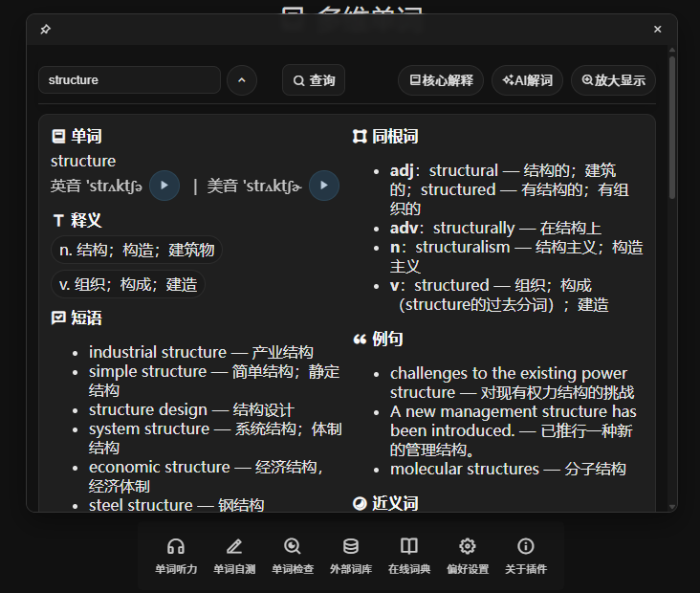Screen dimensions: 700x593
Task: Click the word input field containing structure
Action: pos(129,80)
